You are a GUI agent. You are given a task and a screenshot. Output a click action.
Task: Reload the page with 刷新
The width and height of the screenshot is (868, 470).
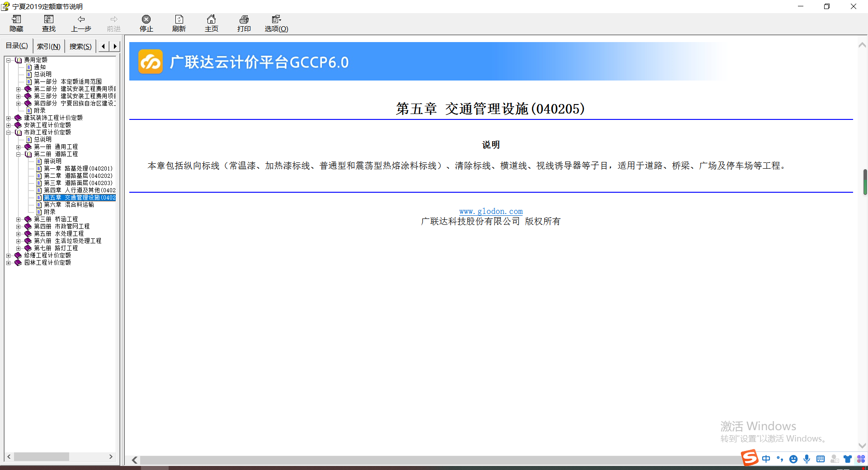(x=179, y=24)
